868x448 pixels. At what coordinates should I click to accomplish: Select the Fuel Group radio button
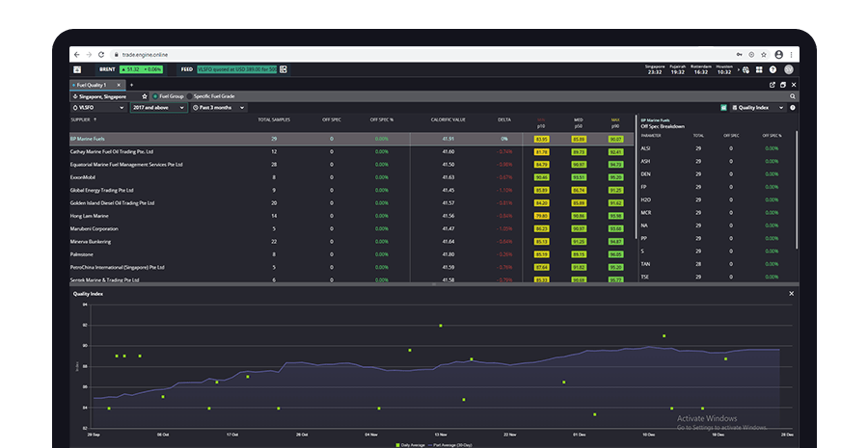154,96
